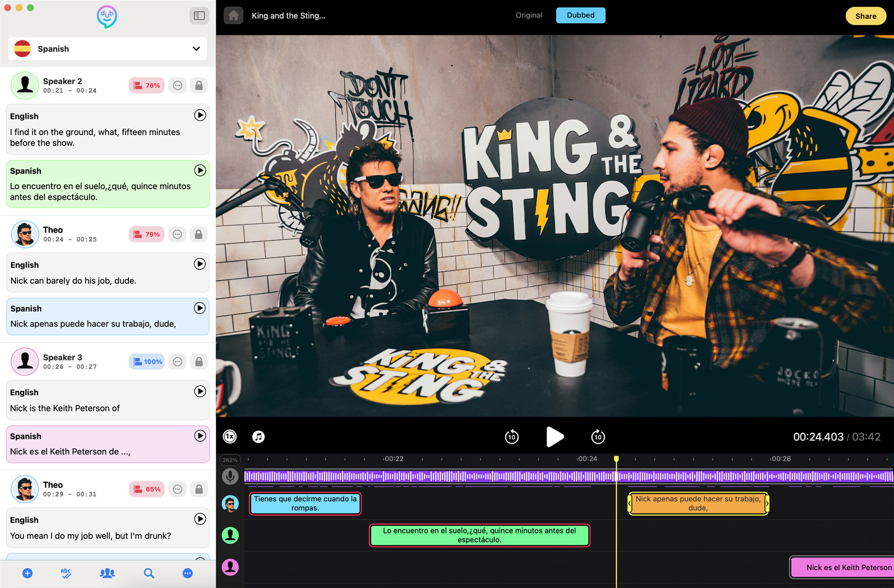The width and height of the screenshot is (894, 588).
Task: Lock the Theo 00:29 segment
Action: click(199, 489)
